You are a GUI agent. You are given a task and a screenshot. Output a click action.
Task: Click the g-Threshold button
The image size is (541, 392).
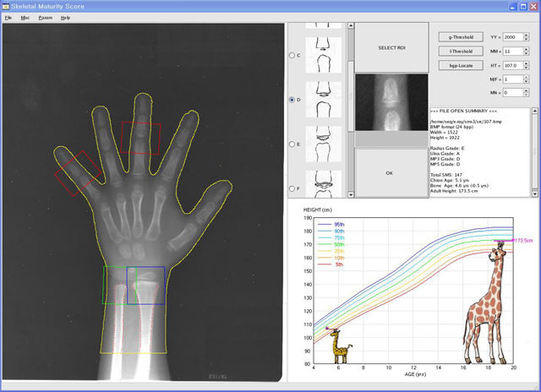[461, 37]
